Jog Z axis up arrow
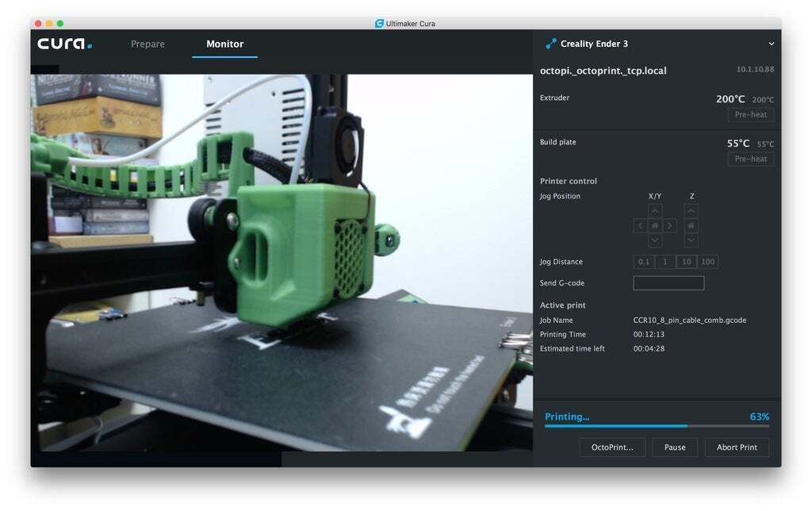This screenshot has width=812, height=511. [x=691, y=211]
